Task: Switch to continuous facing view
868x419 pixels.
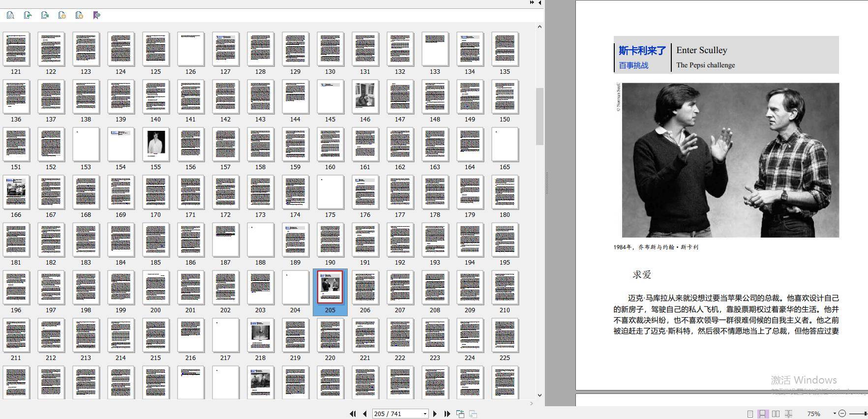Action: pyautogui.click(x=788, y=414)
